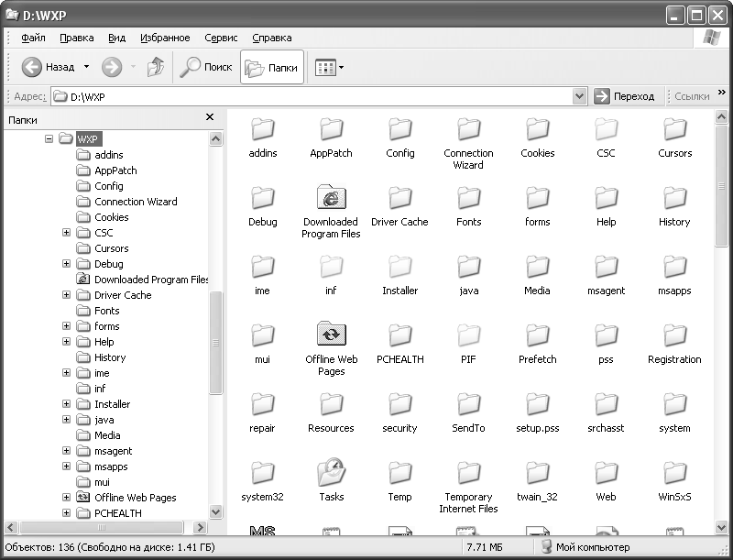The image size is (733, 560).
Task: Open the address bar dropdown arrow
Action: (x=579, y=96)
